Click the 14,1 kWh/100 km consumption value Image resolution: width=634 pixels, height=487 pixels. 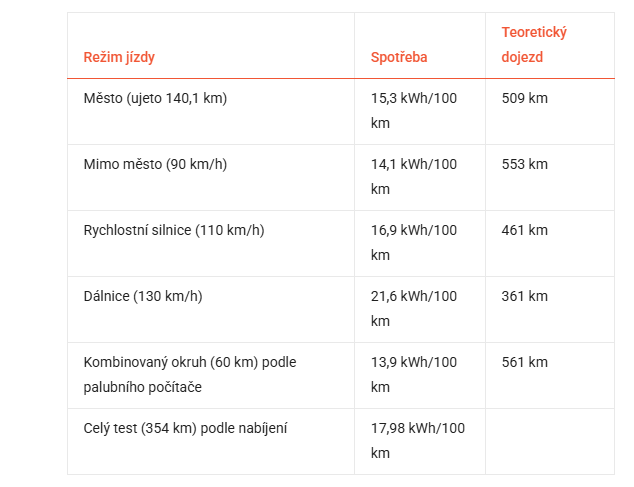(x=414, y=176)
